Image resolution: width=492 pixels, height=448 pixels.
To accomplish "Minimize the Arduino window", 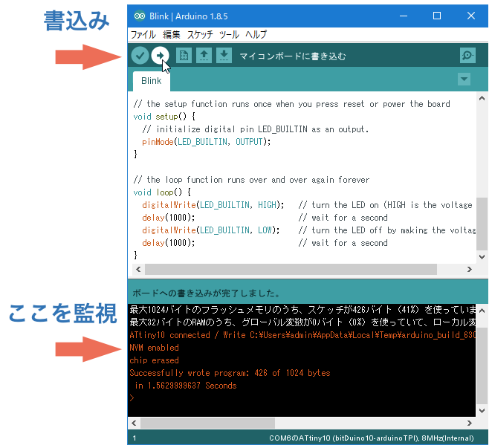I will click(x=404, y=16).
